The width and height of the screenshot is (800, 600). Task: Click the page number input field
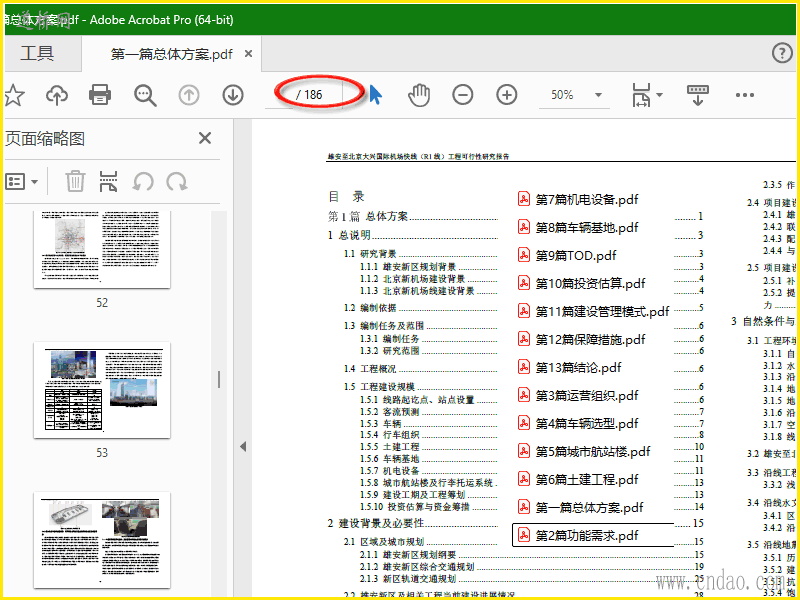coord(279,95)
